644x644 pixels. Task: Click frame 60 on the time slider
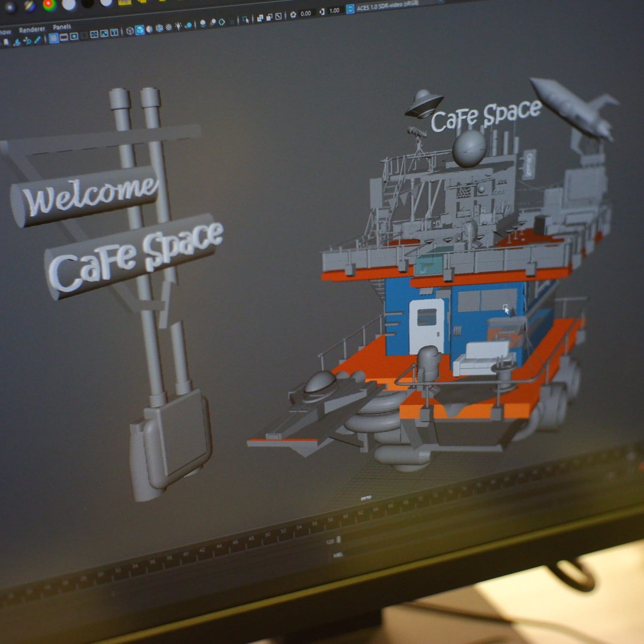(345, 516)
